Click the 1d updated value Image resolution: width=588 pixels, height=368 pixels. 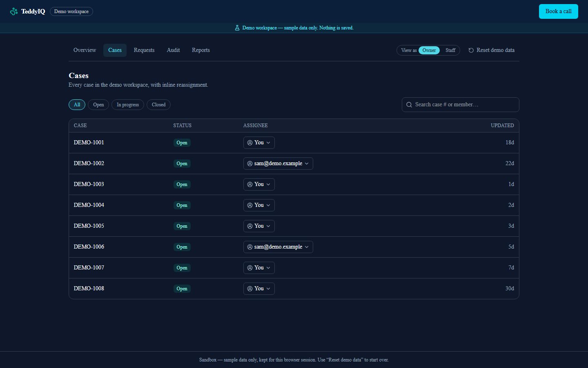coord(511,184)
